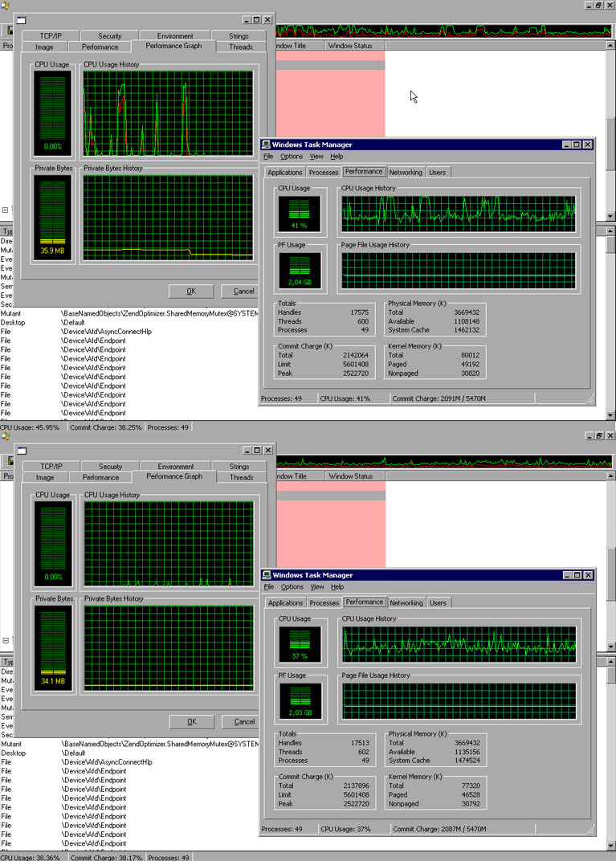The width and height of the screenshot is (616, 861).
Task: Open File menu in the 41% CPU Task Manager
Action: point(268,157)
